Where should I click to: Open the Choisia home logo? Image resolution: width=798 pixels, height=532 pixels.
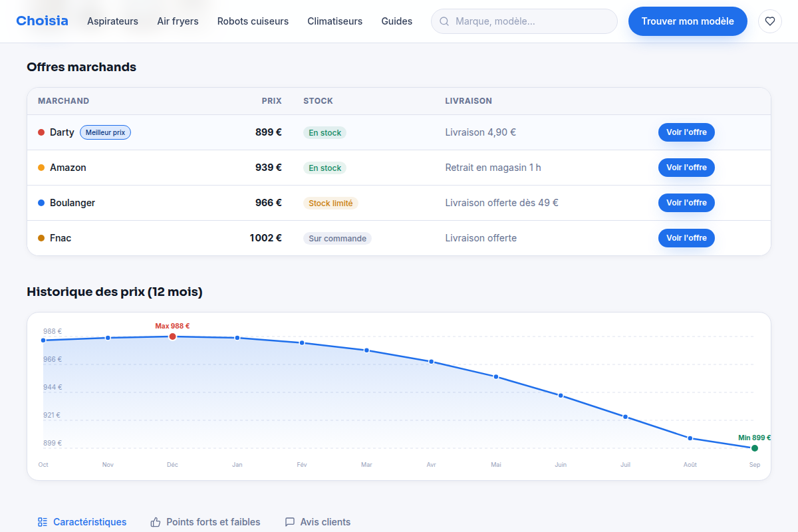click(x=42, y=21)
